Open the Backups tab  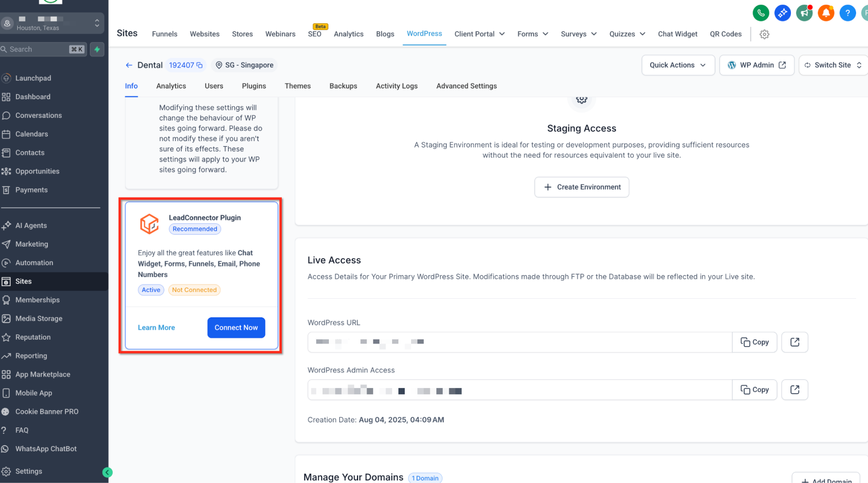coord(343,86)
